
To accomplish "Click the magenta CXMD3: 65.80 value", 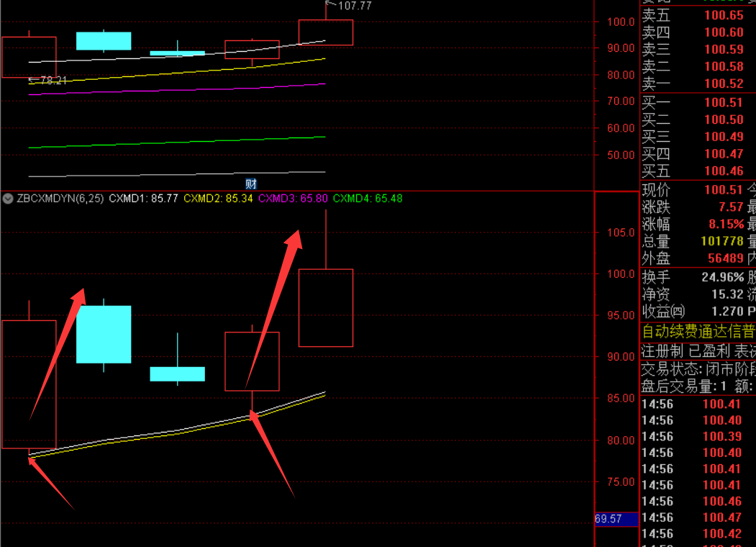I will [x=293, y=199].
